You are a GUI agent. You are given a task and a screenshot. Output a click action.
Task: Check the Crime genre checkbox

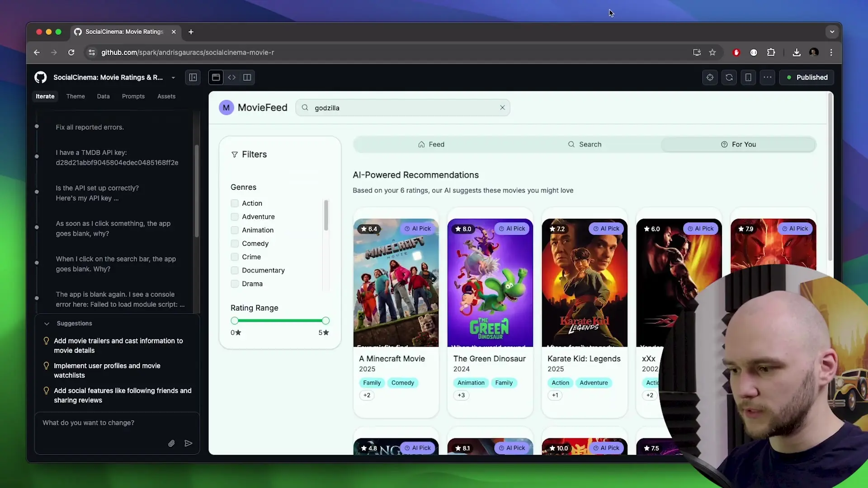point(235,257)
